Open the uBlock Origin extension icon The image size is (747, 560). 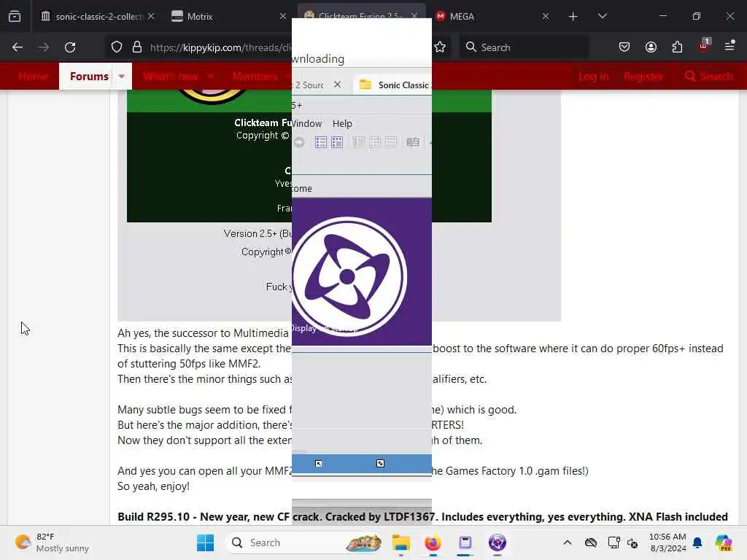[704, 46]
